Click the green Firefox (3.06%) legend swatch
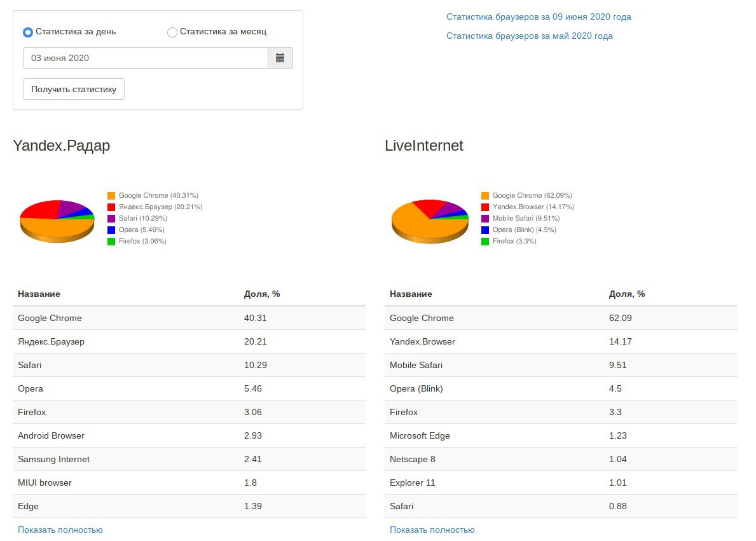 click(111, 242)
